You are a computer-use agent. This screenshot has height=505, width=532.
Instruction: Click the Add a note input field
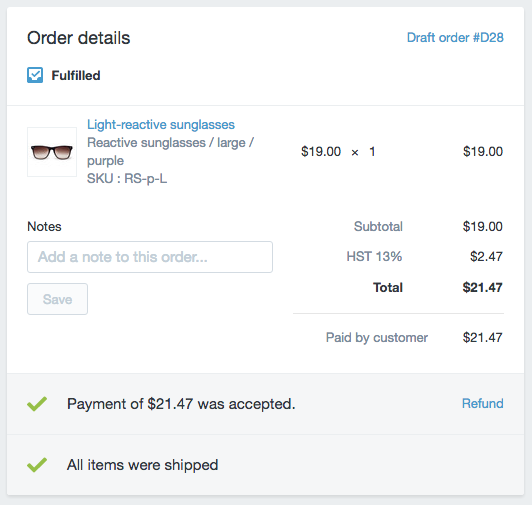[x=150, y=257]
